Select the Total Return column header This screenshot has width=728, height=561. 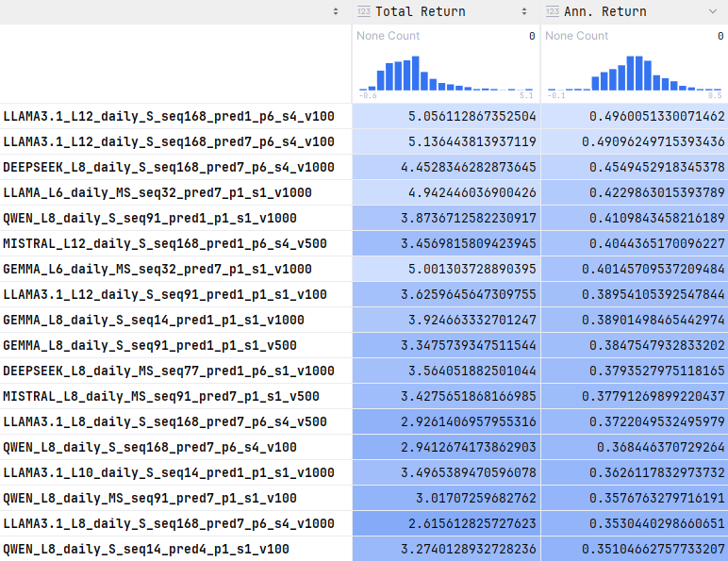420,11
